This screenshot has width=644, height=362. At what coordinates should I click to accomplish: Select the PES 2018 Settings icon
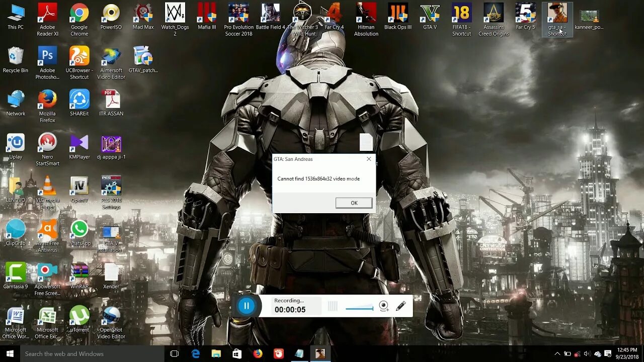tap(111, 193)
